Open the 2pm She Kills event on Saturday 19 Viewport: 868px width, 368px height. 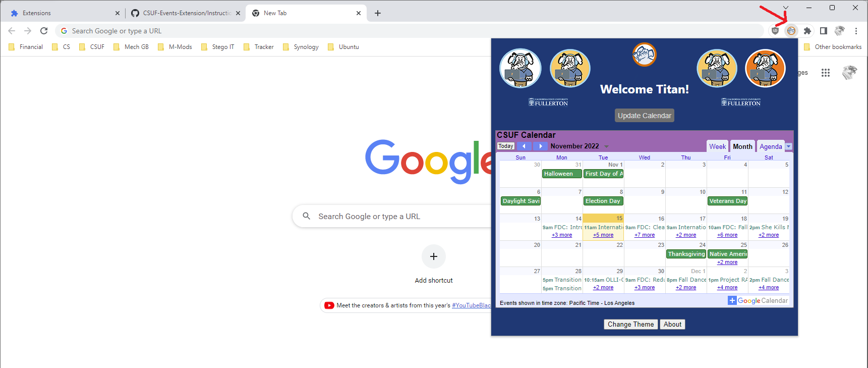769,227
